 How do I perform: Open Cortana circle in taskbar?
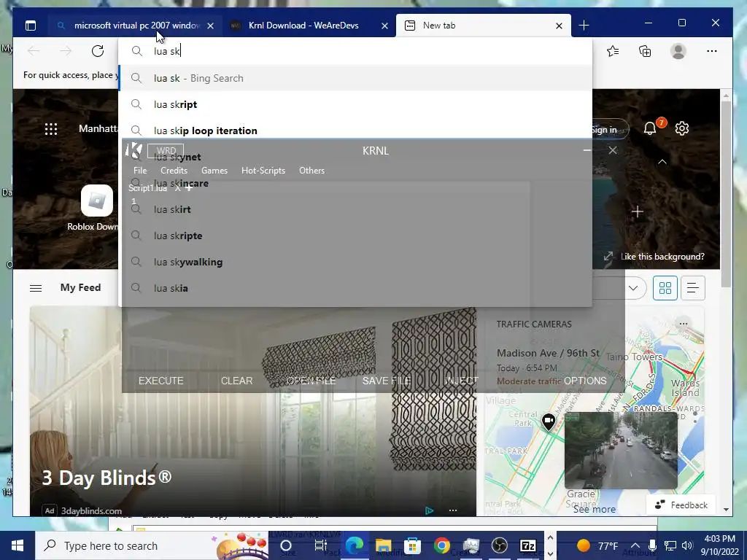coord(286,545)
